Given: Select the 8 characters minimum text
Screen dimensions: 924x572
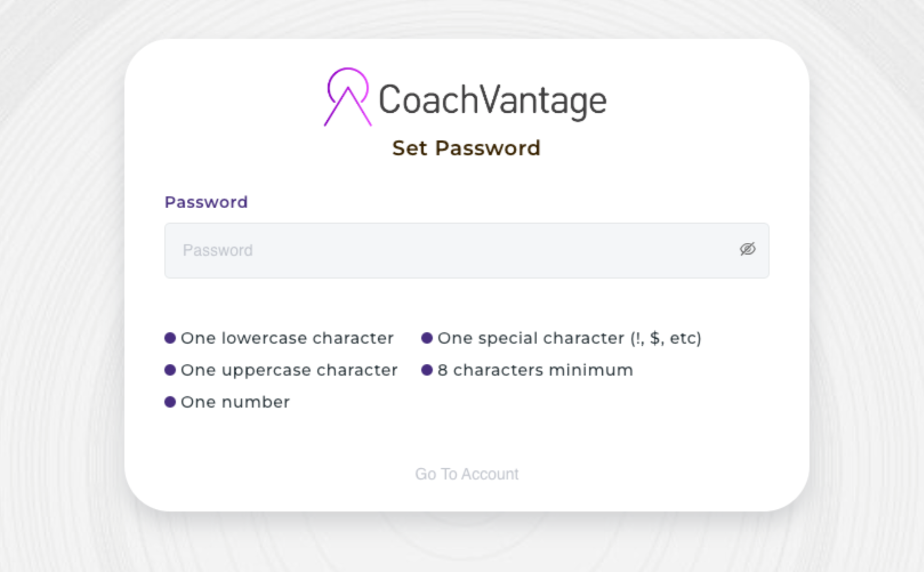Looking at the screenshot, I should (535, 370).
